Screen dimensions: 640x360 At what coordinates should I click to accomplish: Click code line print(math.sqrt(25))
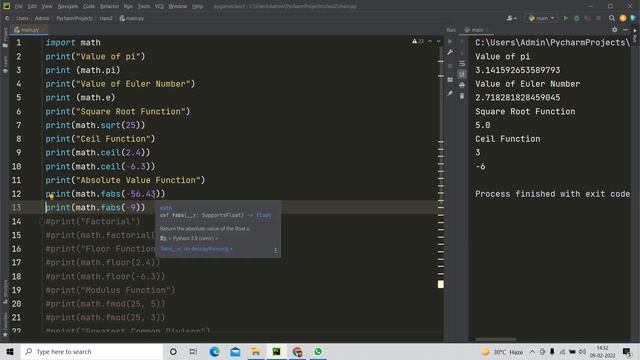point(95,125)
